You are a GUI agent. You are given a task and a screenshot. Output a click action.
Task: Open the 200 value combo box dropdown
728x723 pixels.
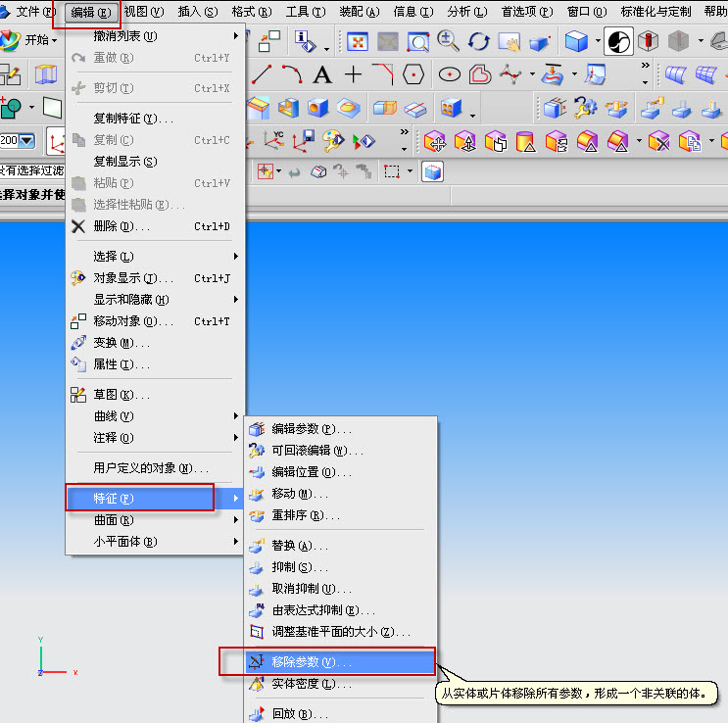pyautogui.click(x=26, y=140)
